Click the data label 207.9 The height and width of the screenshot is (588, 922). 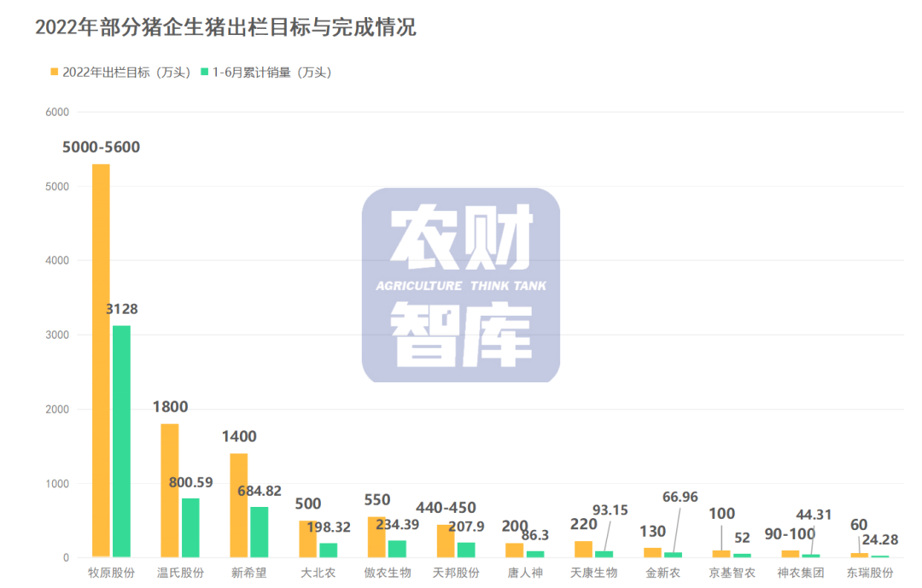[466, 527]
